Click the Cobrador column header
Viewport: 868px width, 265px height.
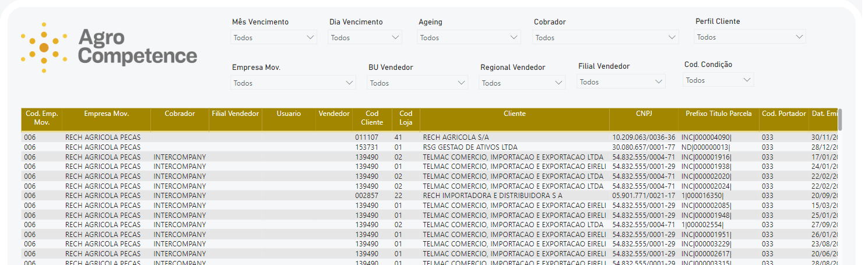pos(180,114)
